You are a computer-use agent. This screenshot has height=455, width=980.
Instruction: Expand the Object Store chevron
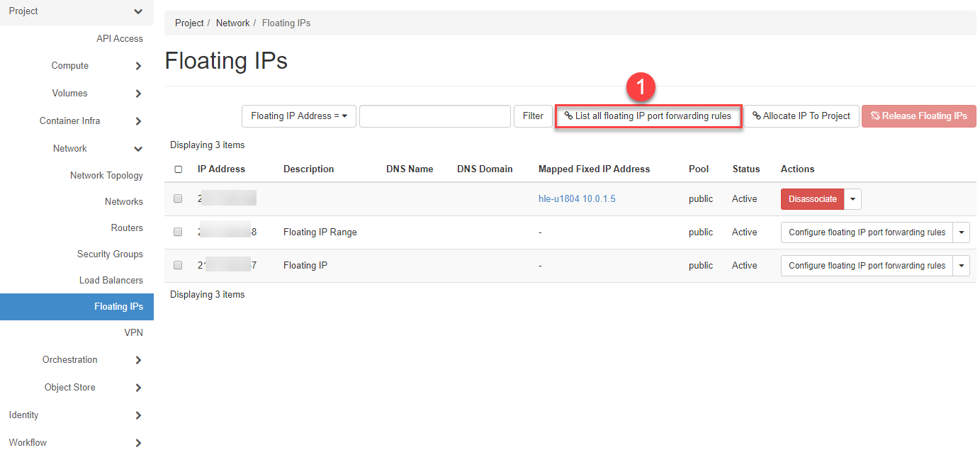pyautogui.click(x=138, y=388)
